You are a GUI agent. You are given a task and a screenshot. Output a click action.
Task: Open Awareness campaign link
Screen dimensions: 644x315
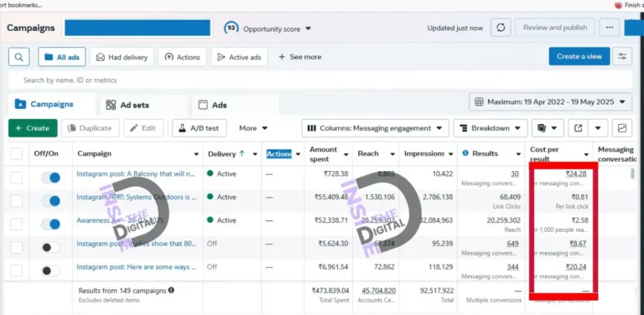coord(120,220)
